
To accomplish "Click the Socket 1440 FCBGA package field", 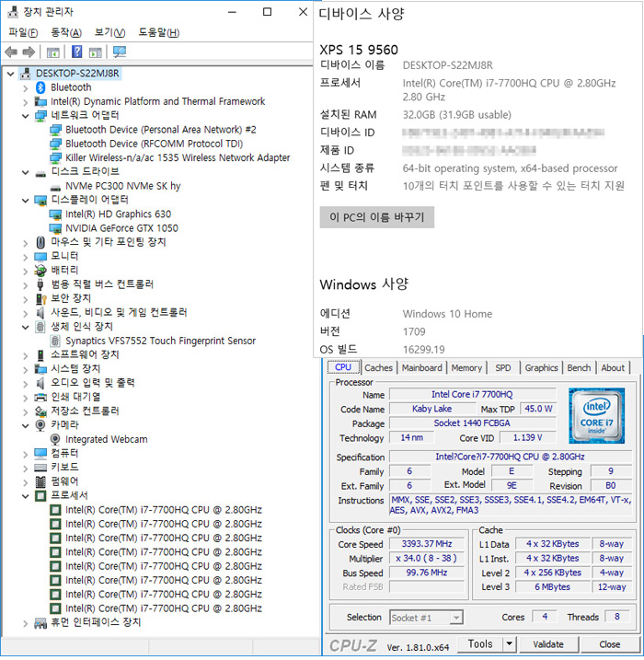I will pos(472,423).
